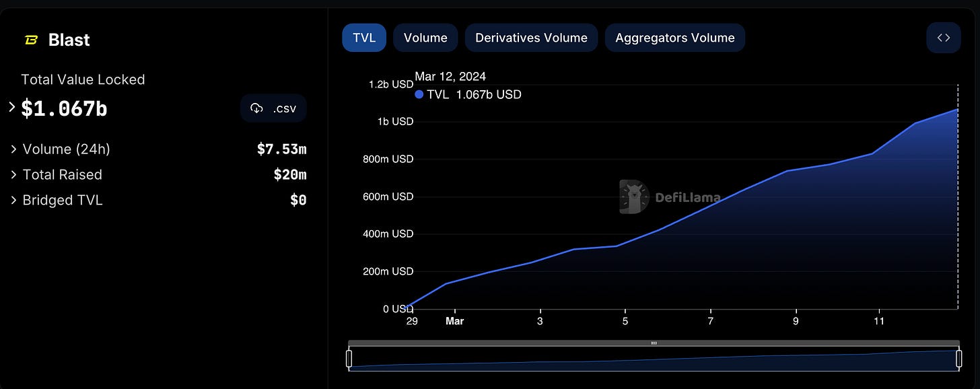Switch to the Volume chart tab
980x389 pixels.
[425, 38]
